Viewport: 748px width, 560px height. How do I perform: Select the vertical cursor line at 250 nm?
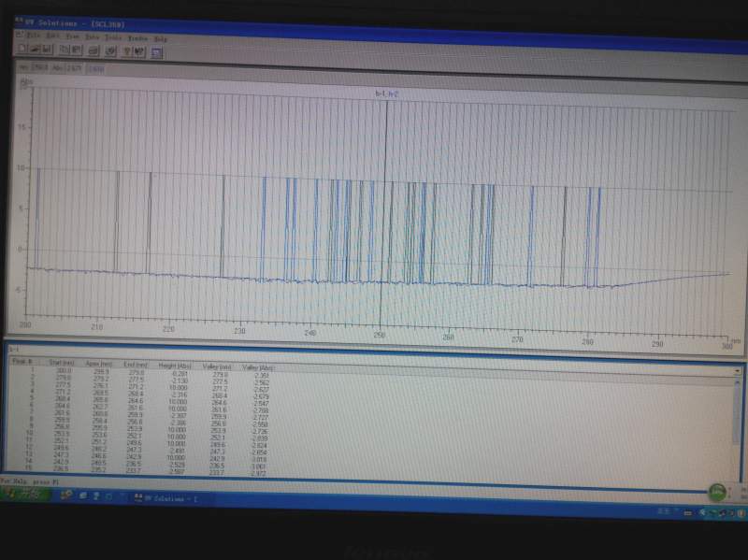click(383, 215)
